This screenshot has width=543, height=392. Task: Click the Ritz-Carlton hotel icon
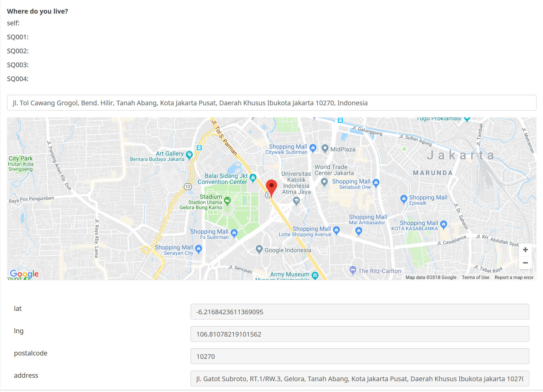pos(353,270)
